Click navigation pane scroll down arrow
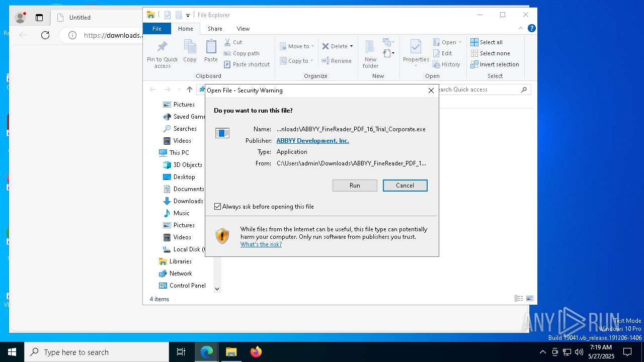The height and width of the screenshot is (362, 644). 217,289
